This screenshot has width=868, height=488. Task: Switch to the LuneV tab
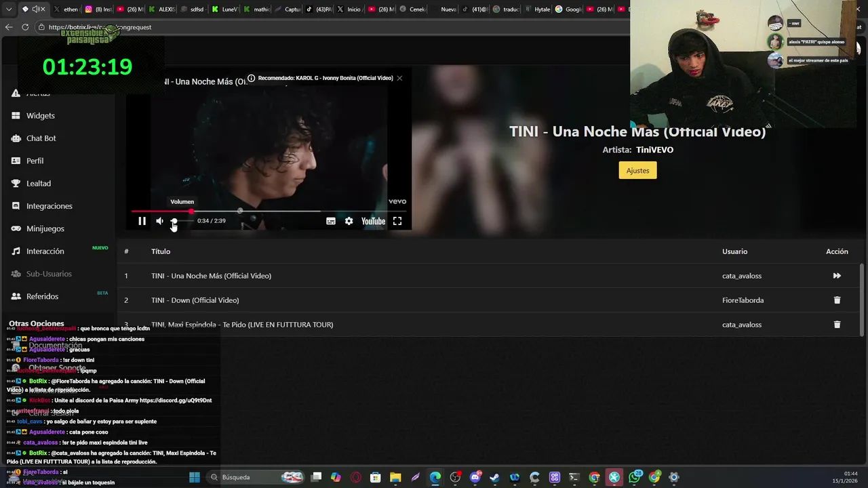tap(224, 9)
